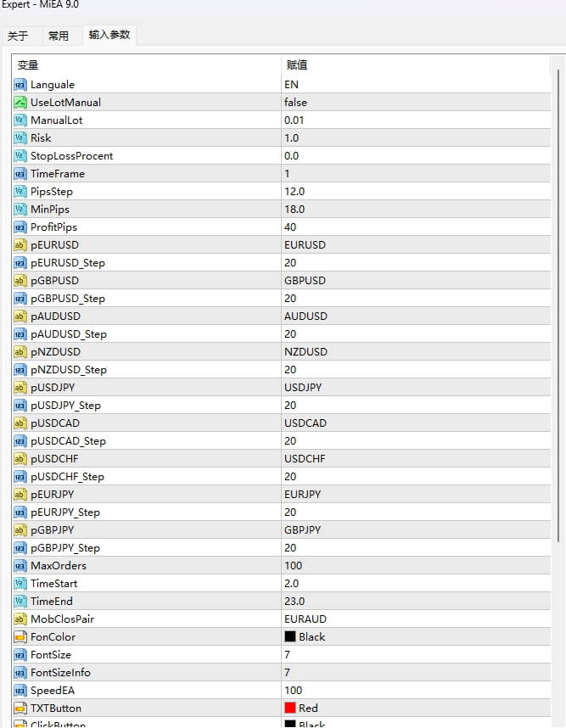This screenshot has height=728, width=566.
Task: Click the string icon beside pUSDJPY
Action: (20, 388)
